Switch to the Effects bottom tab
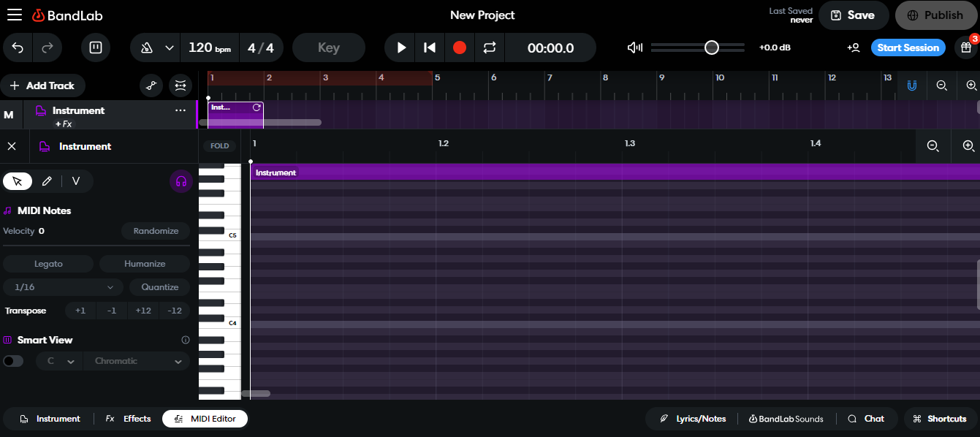This screenshot has width=980, height=437. tap(128, 419)
